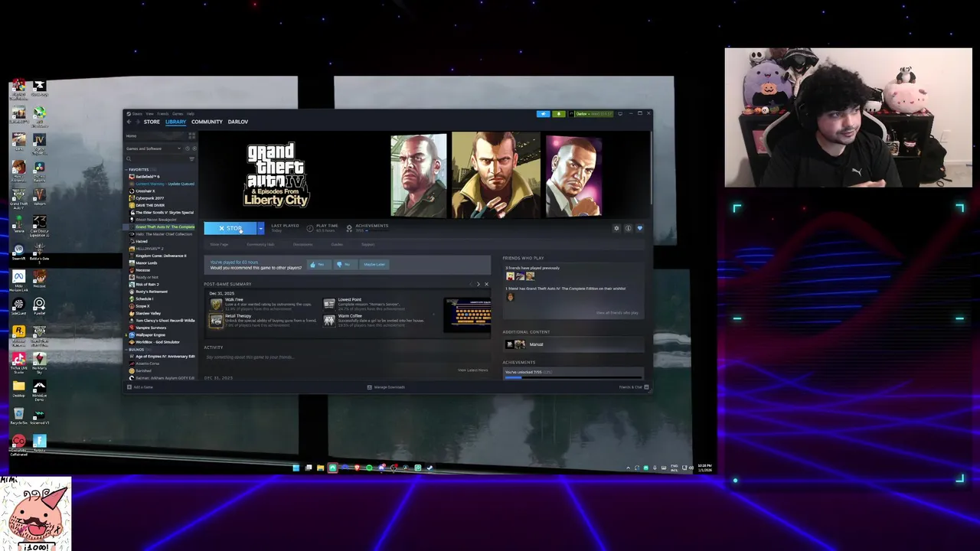
Task: Open Manage Downloads in footer
Action: [387, 387]
